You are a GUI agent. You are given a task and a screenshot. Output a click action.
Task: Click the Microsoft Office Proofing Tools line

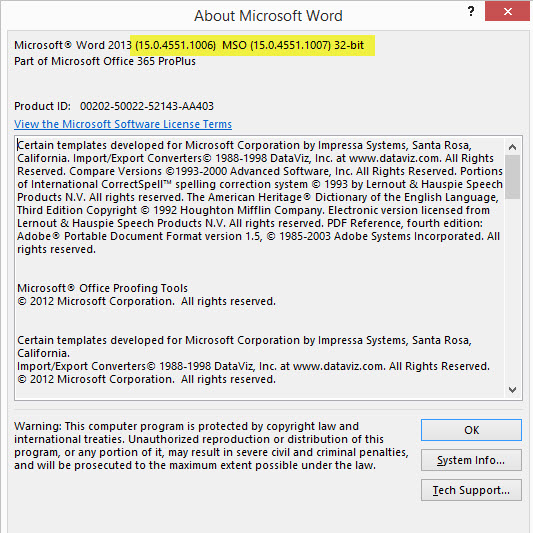click(x=102, y=288)
